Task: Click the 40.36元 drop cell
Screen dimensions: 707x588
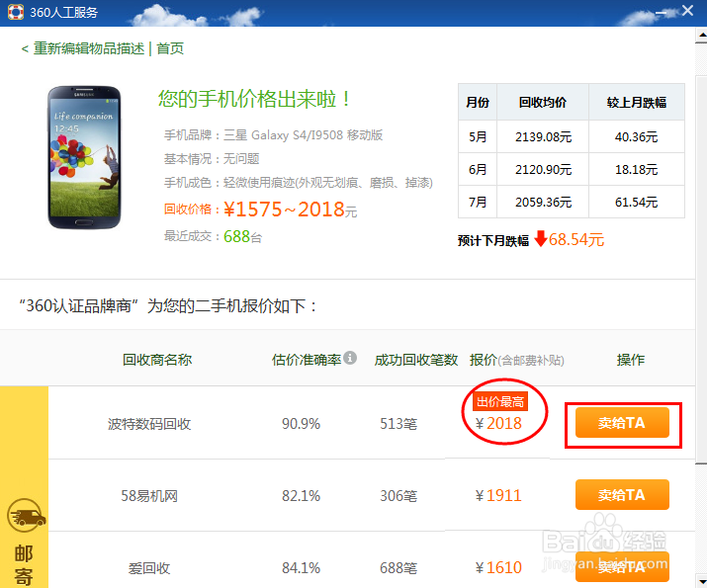Action: click(637, 136)
